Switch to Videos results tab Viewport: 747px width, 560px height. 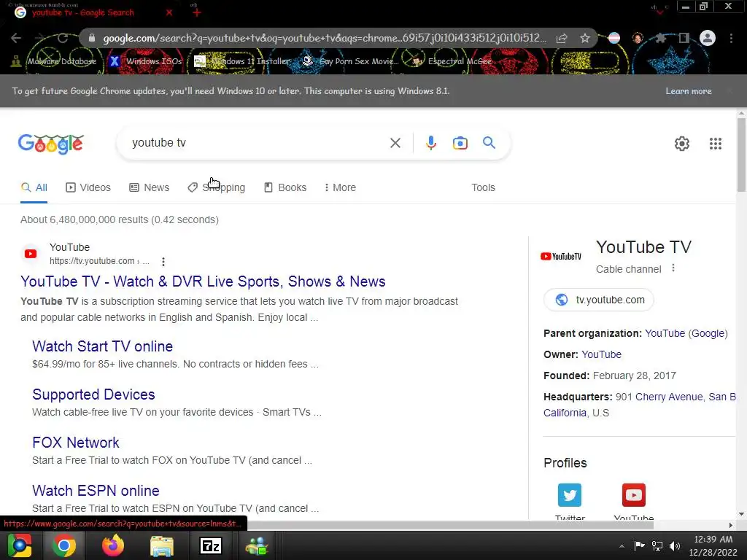click(88, 187)
